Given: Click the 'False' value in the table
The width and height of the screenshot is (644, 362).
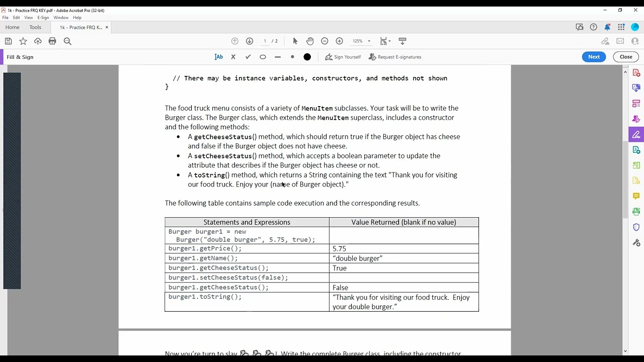Looking at the screenshot, I should tap(340, 288).
